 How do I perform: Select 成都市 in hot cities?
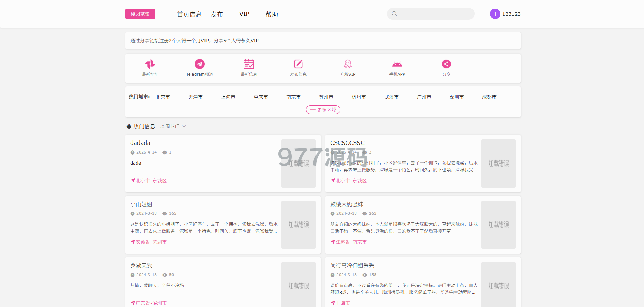click(x=489, y=97)
